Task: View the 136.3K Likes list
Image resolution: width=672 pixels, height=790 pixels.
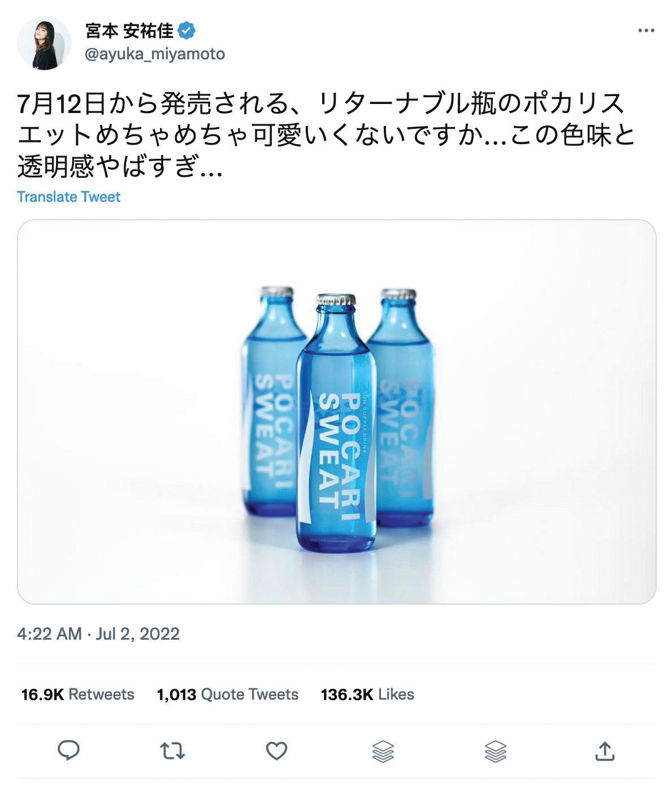Action: 367,694
